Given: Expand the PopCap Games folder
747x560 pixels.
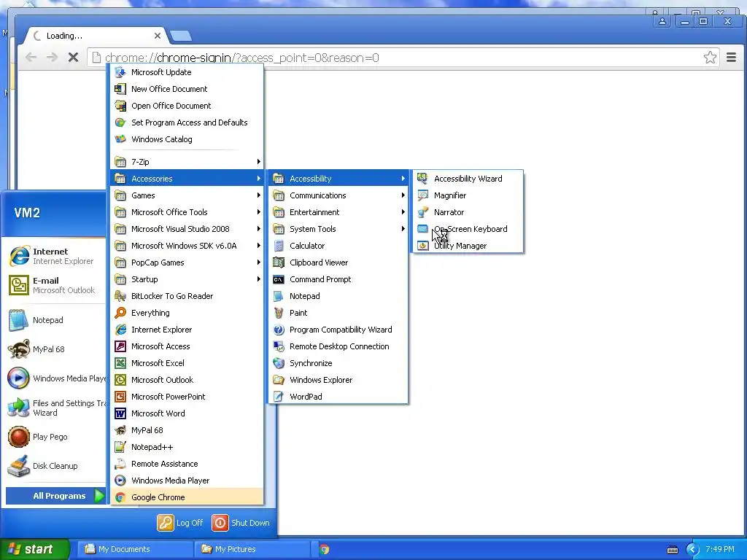Looking at the screenshot, I should point(187,262).
